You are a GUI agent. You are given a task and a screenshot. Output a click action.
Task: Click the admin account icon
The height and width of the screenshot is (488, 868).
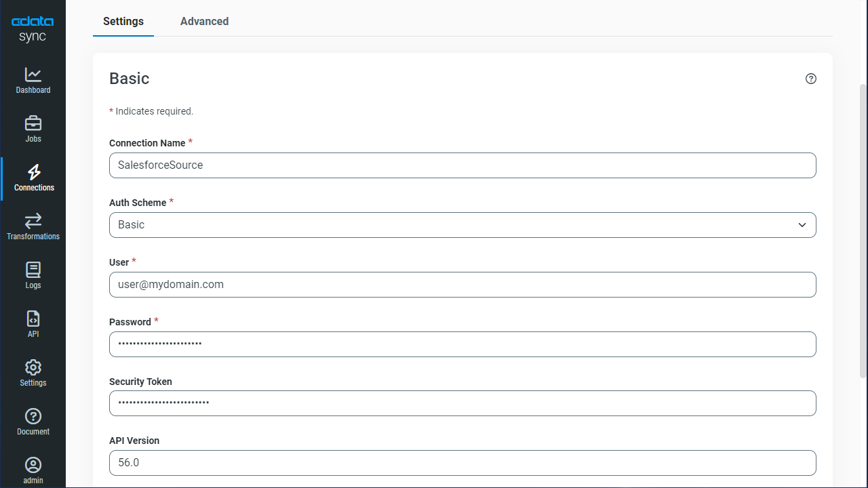click(33, 469)
